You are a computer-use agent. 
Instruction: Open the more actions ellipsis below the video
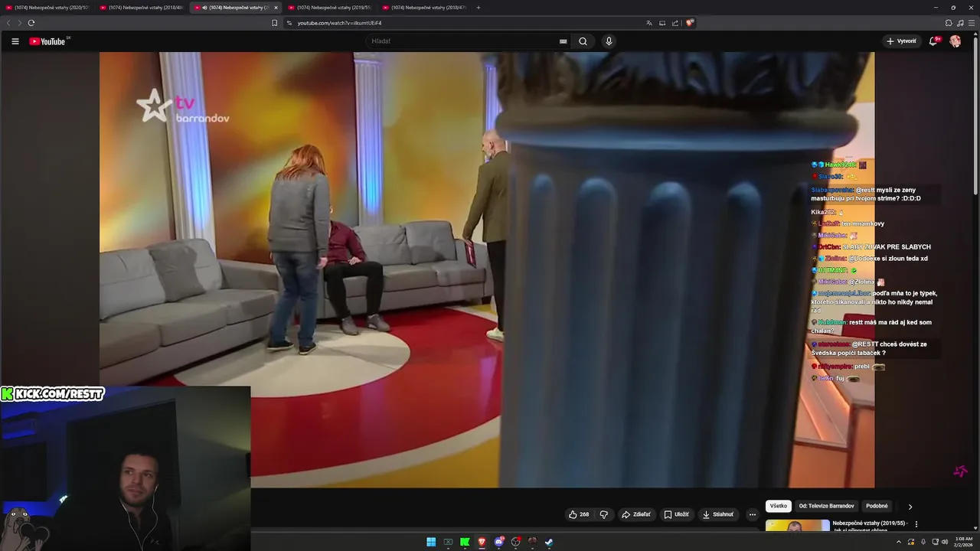click(753, 514)
